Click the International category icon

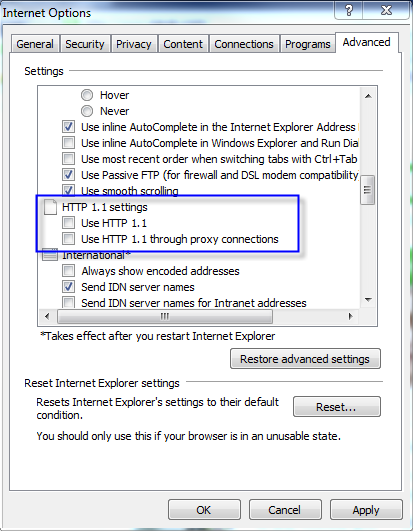point(50,255)
